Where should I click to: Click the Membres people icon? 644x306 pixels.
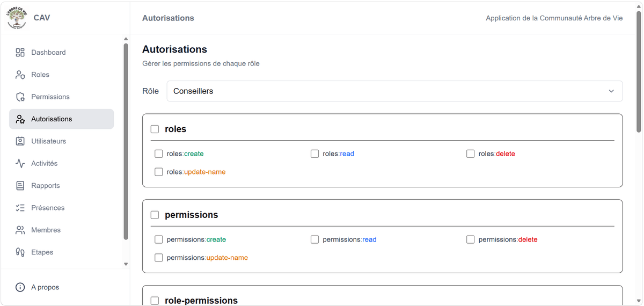coord(20,230)
